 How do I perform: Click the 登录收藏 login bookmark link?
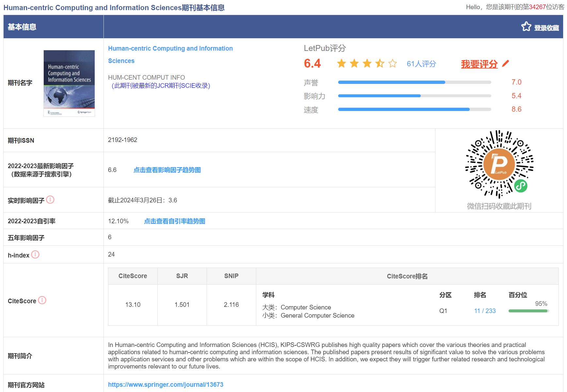[546, 28]
